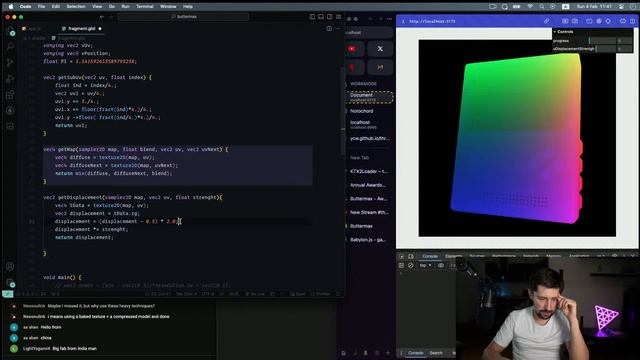Click split editor icon in editor tabs
The width and height of the screenshot is (640, 360).
(x=329, y=29)
